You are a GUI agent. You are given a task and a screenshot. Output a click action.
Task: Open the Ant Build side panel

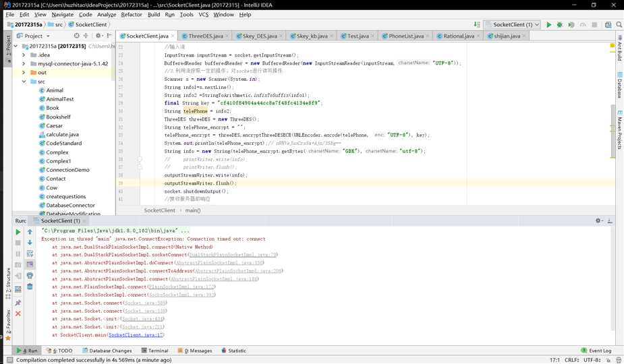click(620, 48)
